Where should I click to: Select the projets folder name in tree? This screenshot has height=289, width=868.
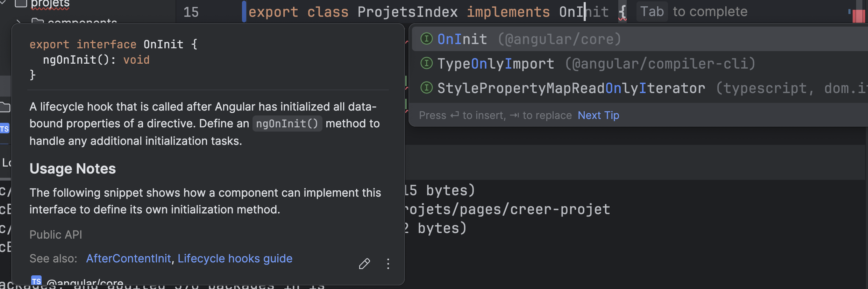[x=50, y=3]
